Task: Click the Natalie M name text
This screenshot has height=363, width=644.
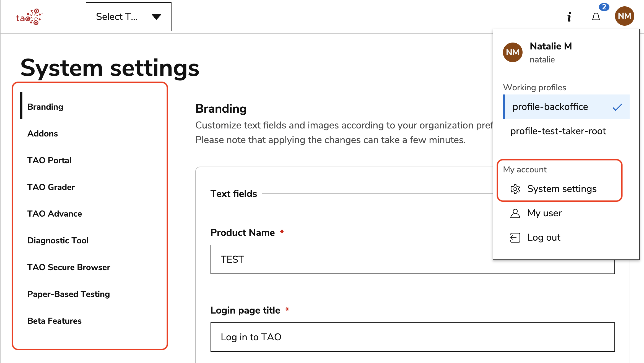Action: [551, 46]
